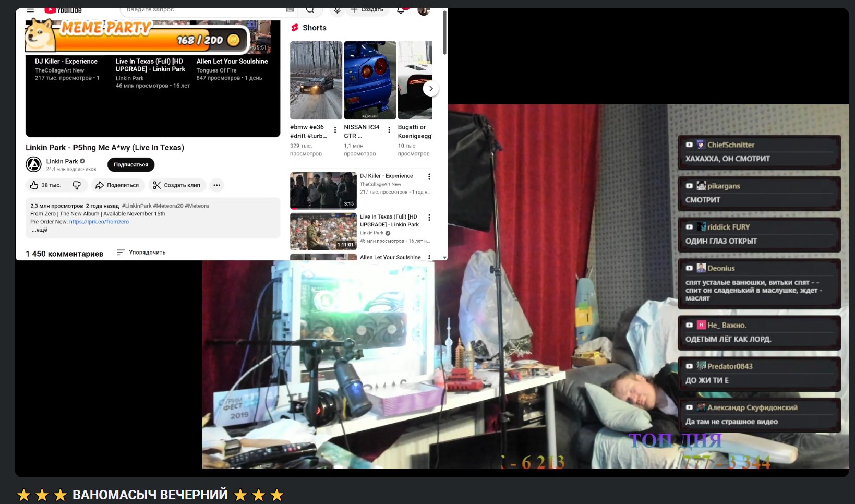Screen dimensions: 855x504
Task: Open options menu for NISSAN R34 GTR short
Action: (389, 130)
